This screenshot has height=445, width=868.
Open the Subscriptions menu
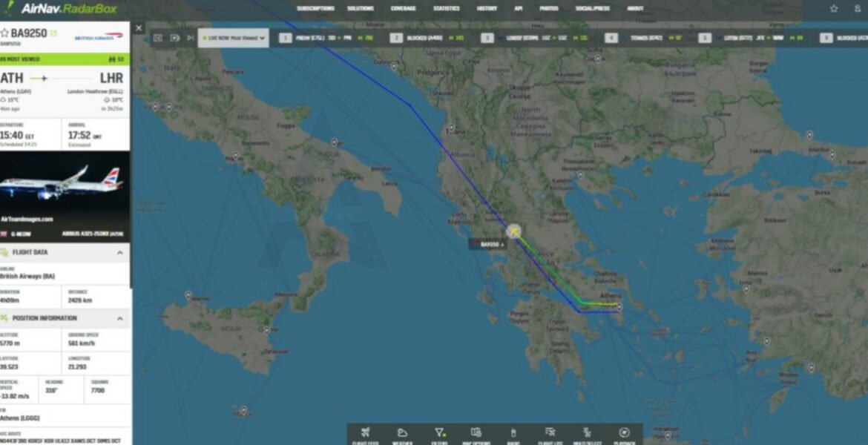click(315, 8)
